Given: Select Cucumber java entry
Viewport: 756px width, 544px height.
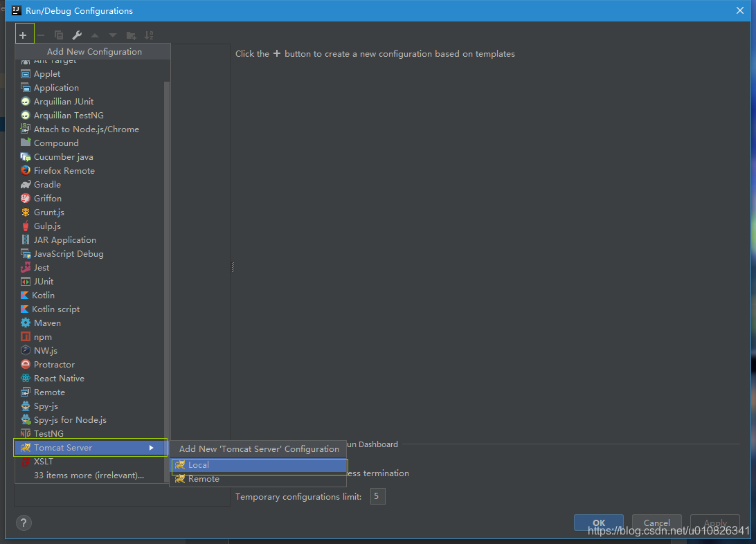Looking at the screenshot, I should pyautogui.click(x=90, y=157).
